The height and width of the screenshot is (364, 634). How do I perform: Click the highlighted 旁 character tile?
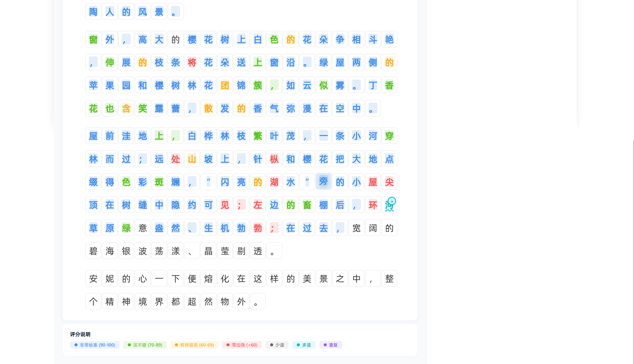point(323,181)
